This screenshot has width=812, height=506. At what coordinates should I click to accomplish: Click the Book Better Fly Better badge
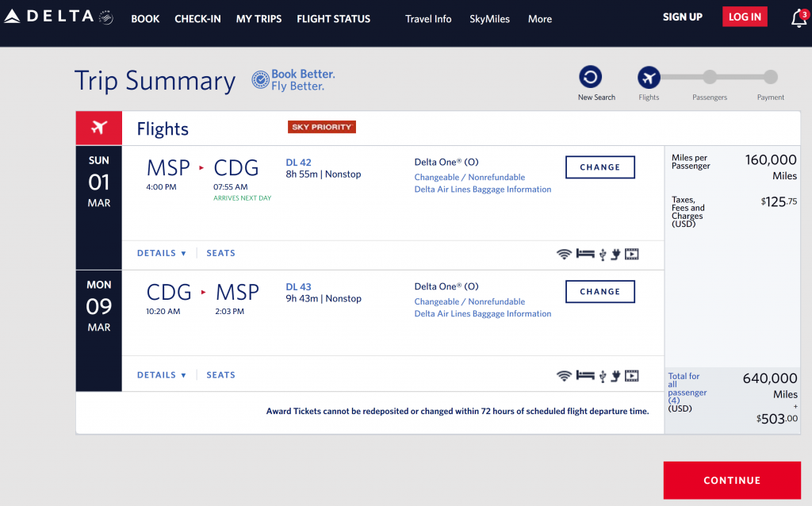tap(293, 80)
